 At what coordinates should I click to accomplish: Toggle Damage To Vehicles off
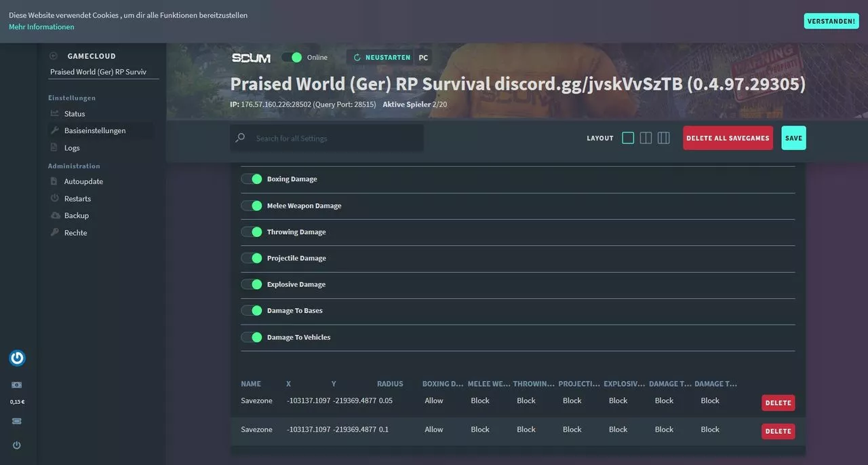click(x=252, y=337)
